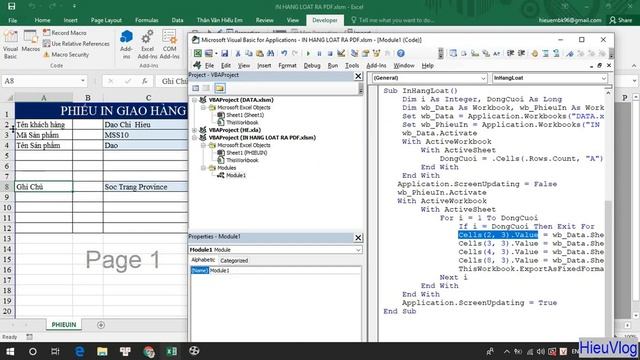Switch to Categorized tab in Properties
The width and height of the screenshot is (640, 360).
(234, 260)
